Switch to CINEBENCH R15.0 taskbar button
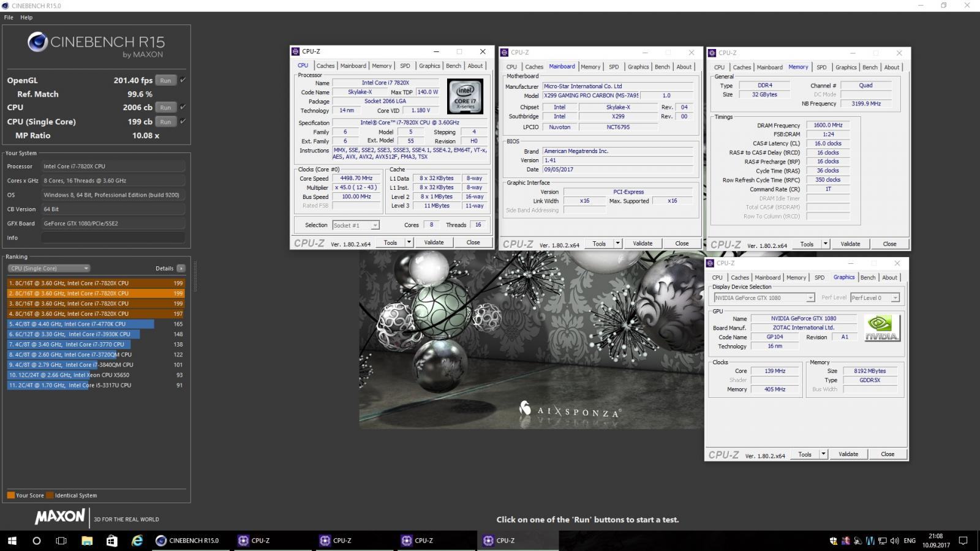 (x=190, y=541)
